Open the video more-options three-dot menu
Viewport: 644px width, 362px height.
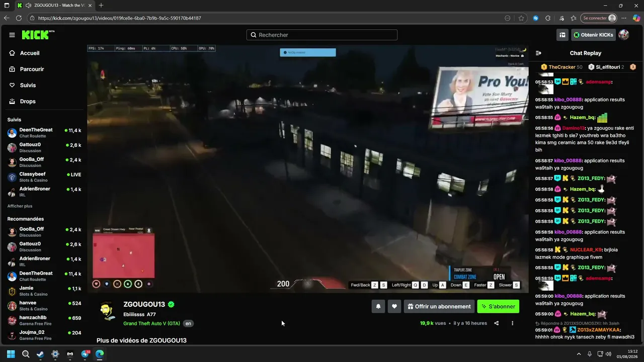(513, 323)
